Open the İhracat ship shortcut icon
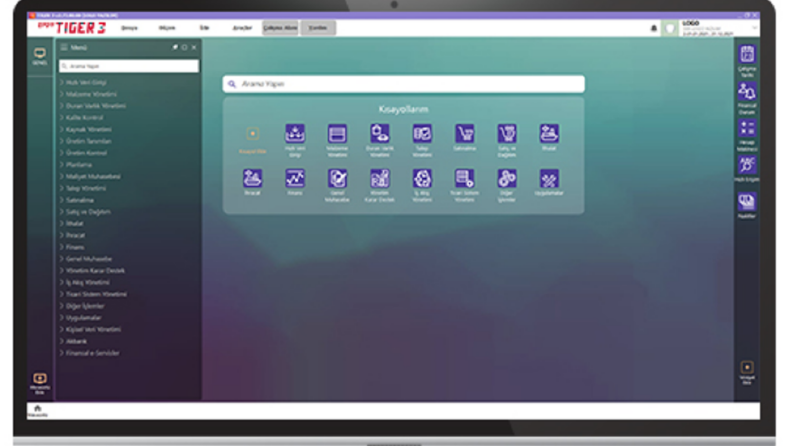793x446 pixels. (252, 179)
